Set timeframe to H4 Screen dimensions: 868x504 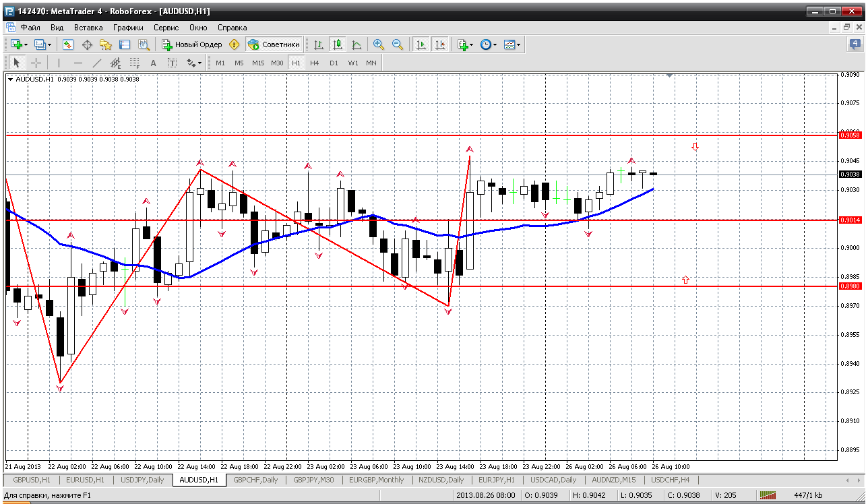(315, 63)
